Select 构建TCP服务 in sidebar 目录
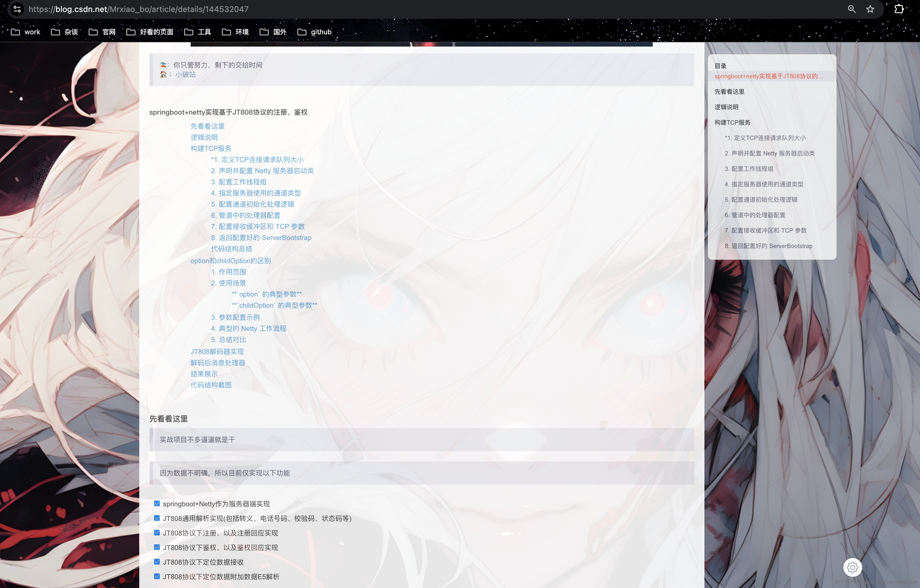The image size is (920, 588). click(x=732, y=123)
